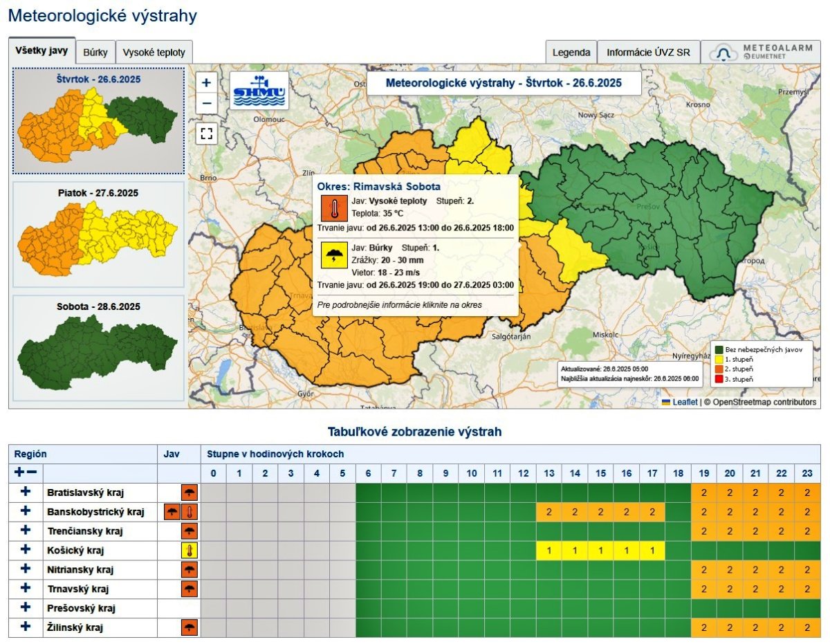The width and height of the screenshot is (830, 644).
Task: Click hour 23 column header
Action: tap(807, 473)
